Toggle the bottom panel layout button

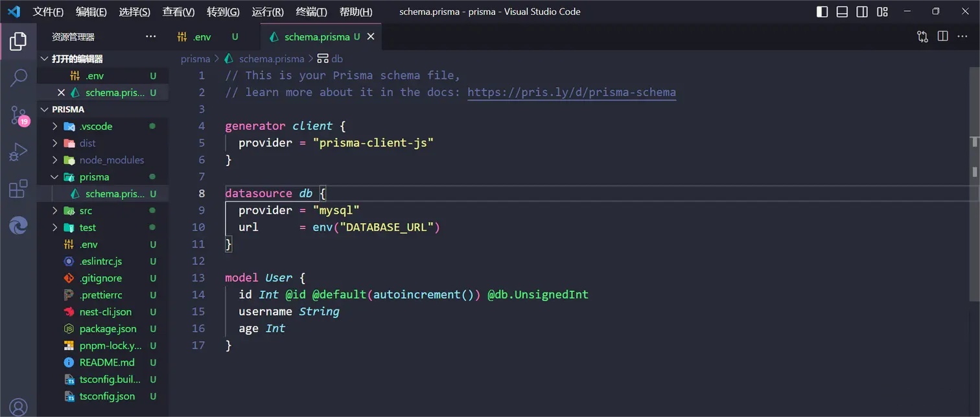point(842,12)
